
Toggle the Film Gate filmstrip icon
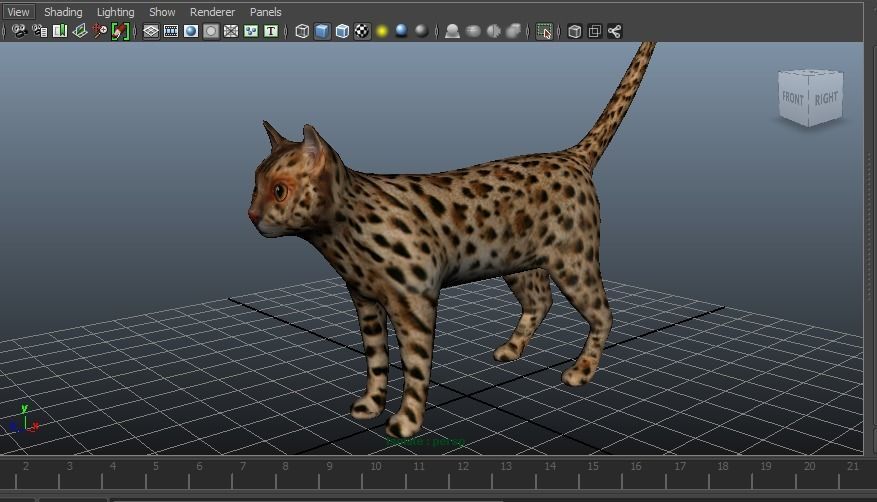pos(171,31)
